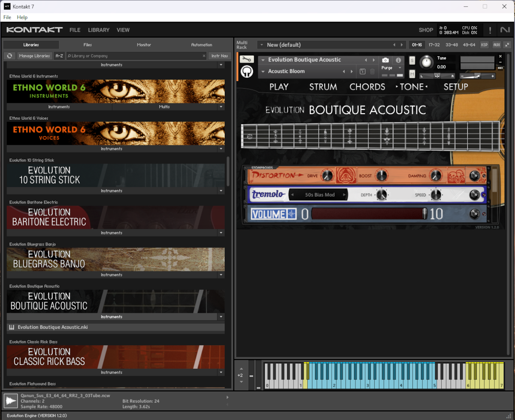Click the wrench edit instrument icon

pos(246,59)
